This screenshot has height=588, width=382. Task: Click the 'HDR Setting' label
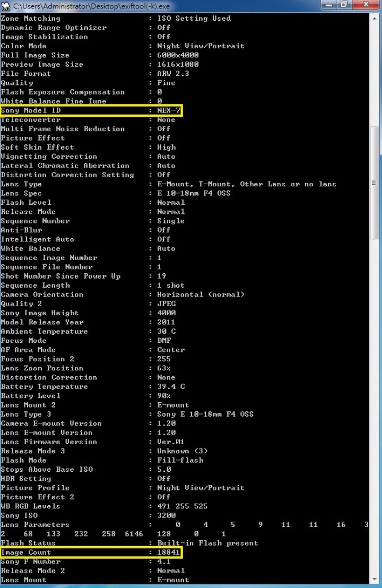point(26,479)
